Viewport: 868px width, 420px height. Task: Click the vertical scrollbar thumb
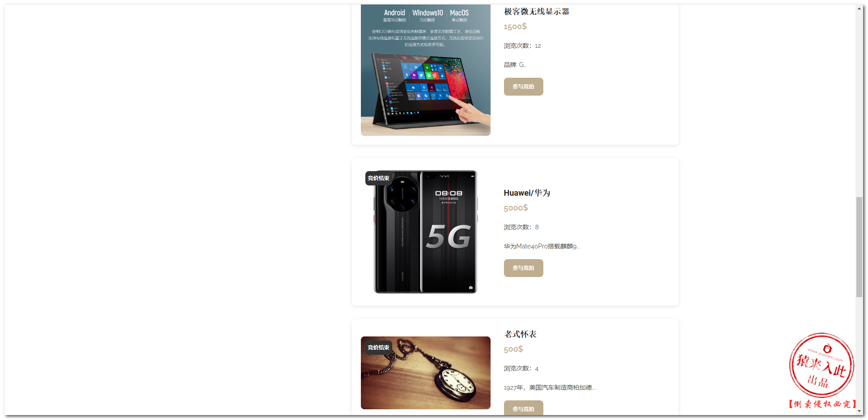pyautogui.click(x=860, y=247)
